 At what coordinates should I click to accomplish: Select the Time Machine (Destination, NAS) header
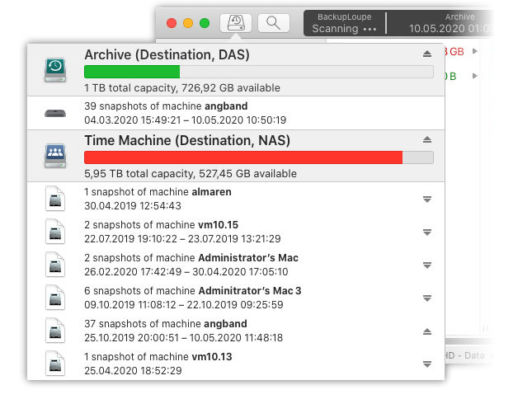187,141
